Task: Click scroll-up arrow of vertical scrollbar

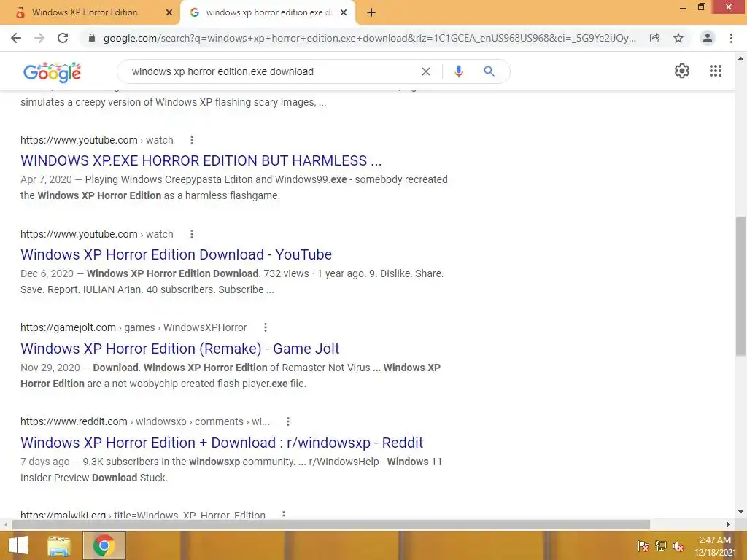Action: [x=740, y=58]
